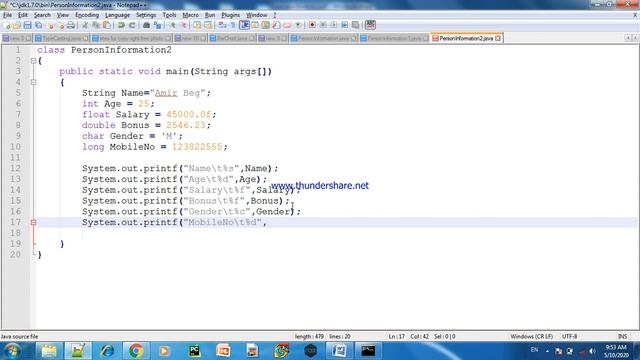Screen dimensions: 640x360
Task: Toggle synchronized horizontal scrolling
Action: tap(208, 25)
